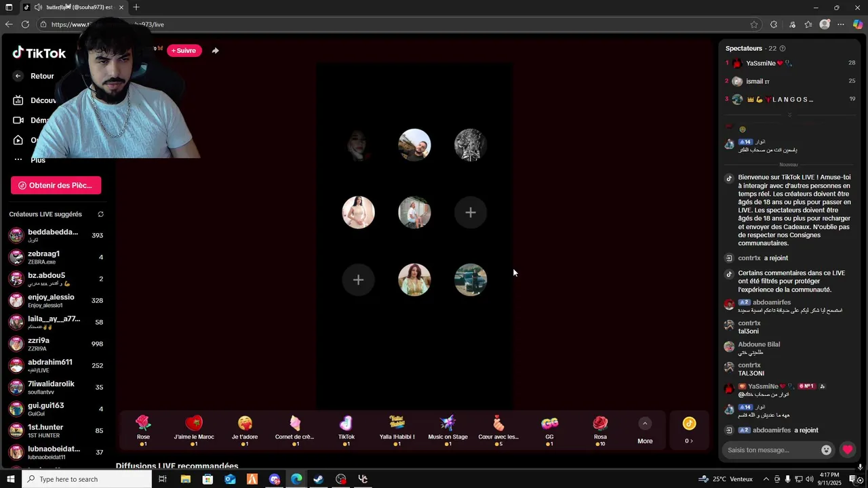The image size is (868, 488).
Task: Open lubnaobeidat suggested live creator
Action: pyautogui.click(x=57, y=452)
